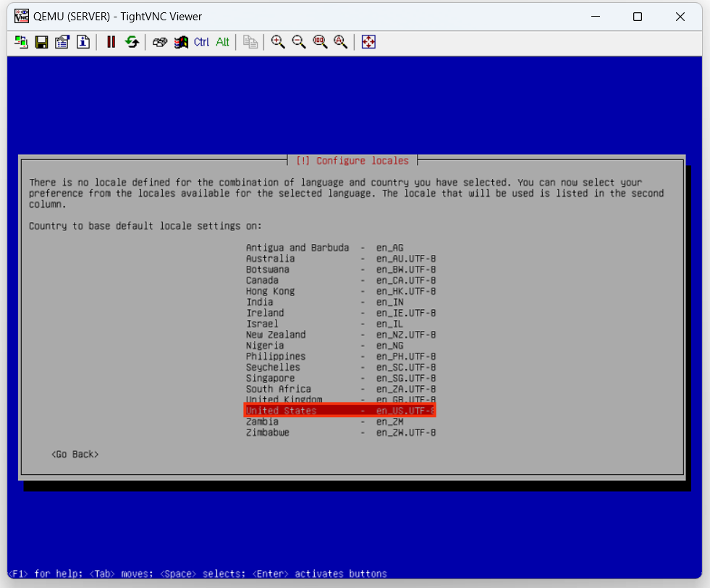Toggle the Ctrl key modifier
710x588 pixels.
coord(201,42)
